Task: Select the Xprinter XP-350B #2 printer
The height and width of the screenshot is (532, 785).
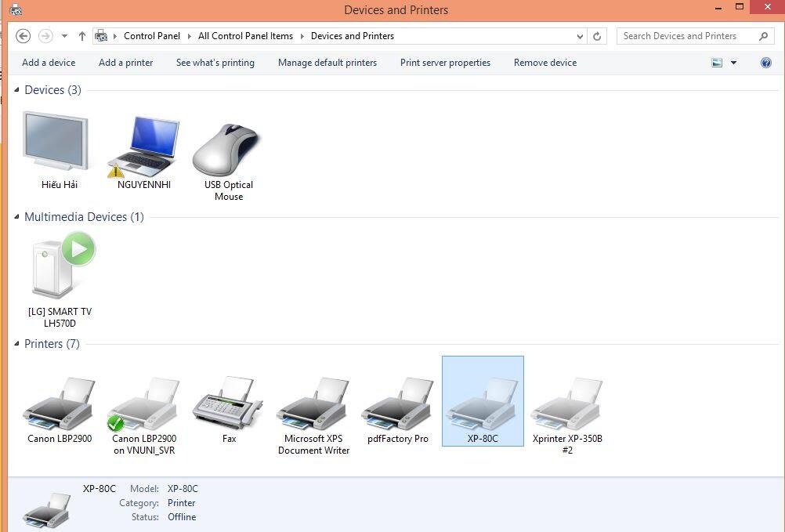Action: (x=567, y=415)
